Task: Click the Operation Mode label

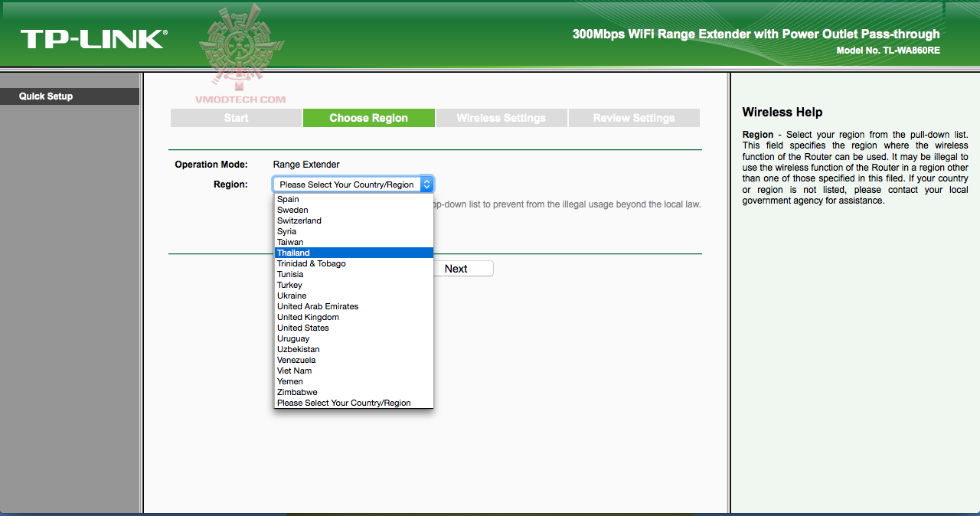Action: [211, 165]
